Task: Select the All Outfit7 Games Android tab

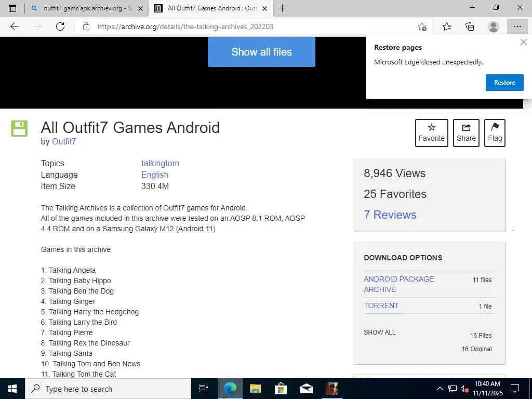Action: [x=211, y=8]
